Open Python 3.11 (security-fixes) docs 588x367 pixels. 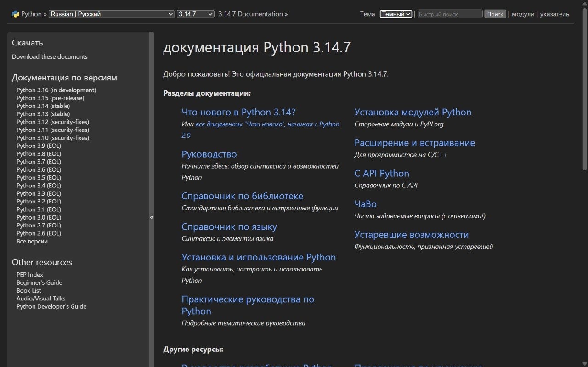(x=53, y=130)
